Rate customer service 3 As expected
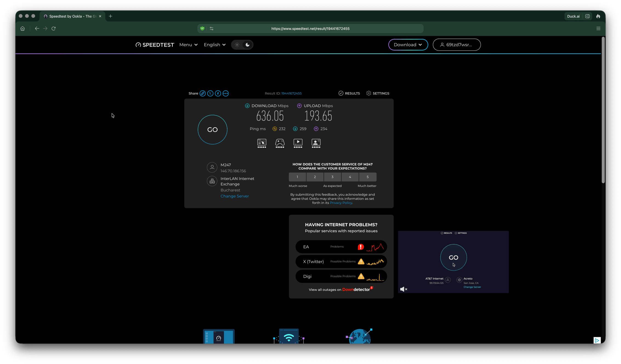The height and width of the screenshot is (364, 621). tap(332, 177)
